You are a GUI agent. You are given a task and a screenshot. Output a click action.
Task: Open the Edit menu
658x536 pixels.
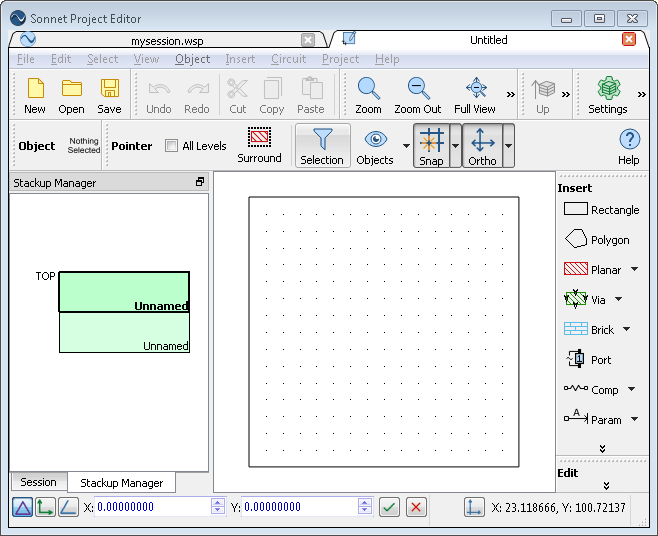pyautogui.click(x=61, y=59)
